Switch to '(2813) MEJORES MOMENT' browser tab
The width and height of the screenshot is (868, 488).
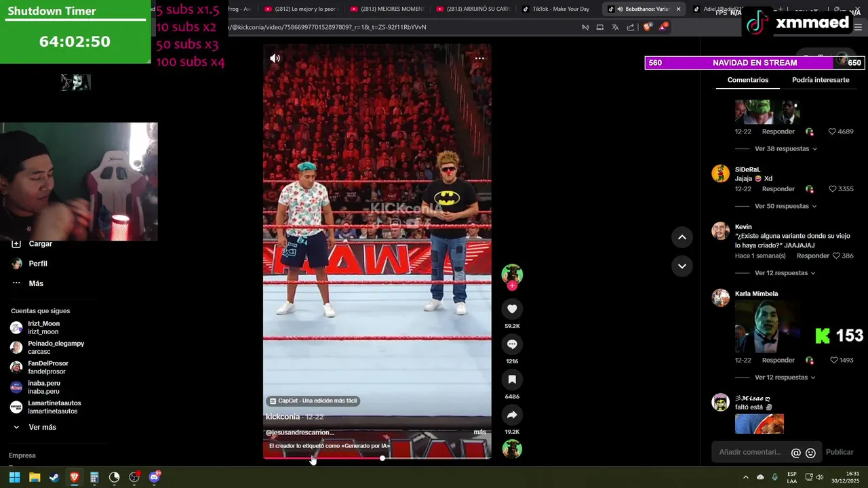pyautogui.click(x=388, y=9)
